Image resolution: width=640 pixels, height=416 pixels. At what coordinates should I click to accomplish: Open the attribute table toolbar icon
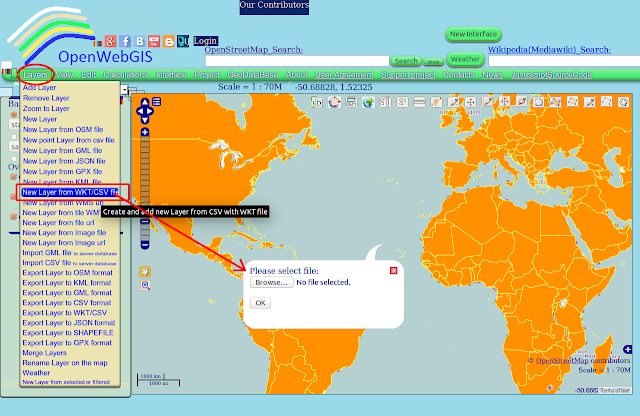pyautogui.click(x=351, y=102)
